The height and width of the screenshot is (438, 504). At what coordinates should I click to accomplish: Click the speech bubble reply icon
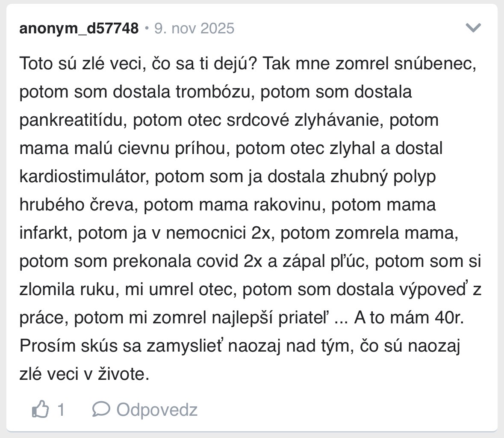(x=101, y=409)
